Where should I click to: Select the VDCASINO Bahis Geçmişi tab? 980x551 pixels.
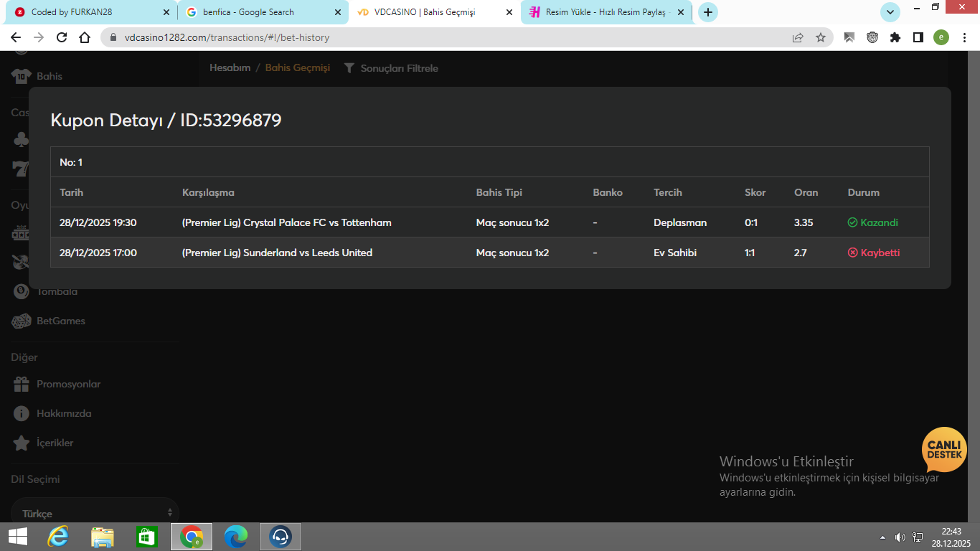click(435, 12)
